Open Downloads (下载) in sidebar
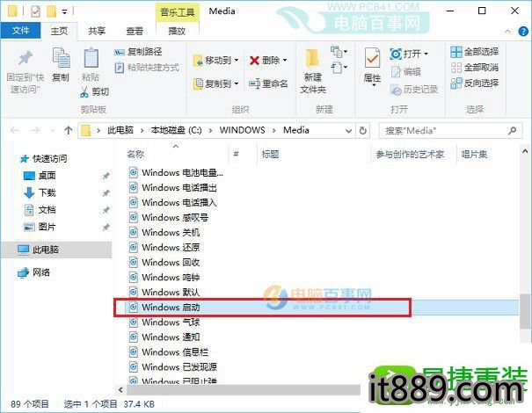 tap(40, 192)
